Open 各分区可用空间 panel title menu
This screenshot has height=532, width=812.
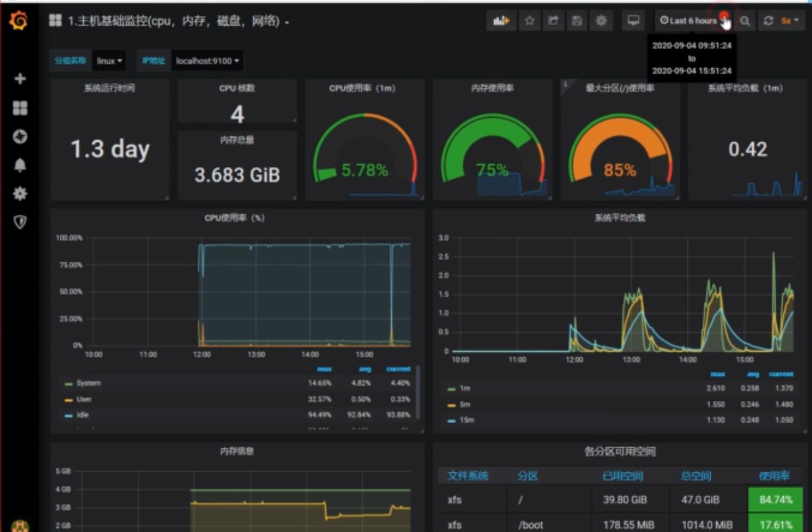[620, 452]
